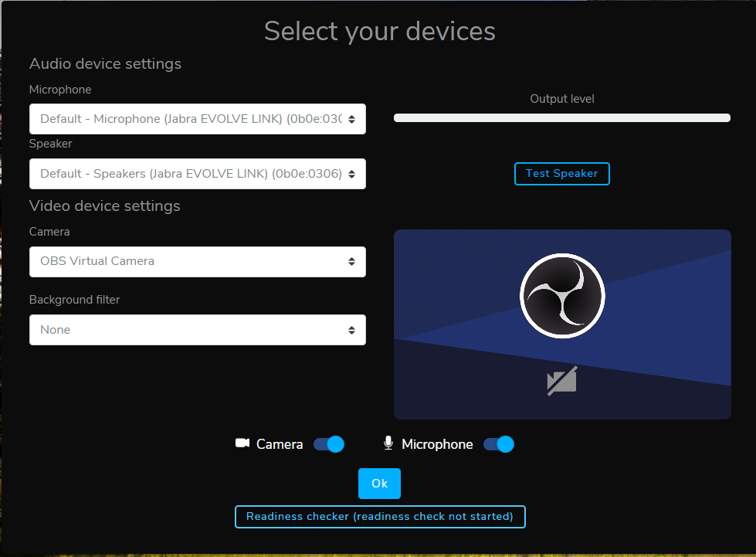
Task: Click the "Output level" label
Action: pyautogui.click(x=562, y=99)
